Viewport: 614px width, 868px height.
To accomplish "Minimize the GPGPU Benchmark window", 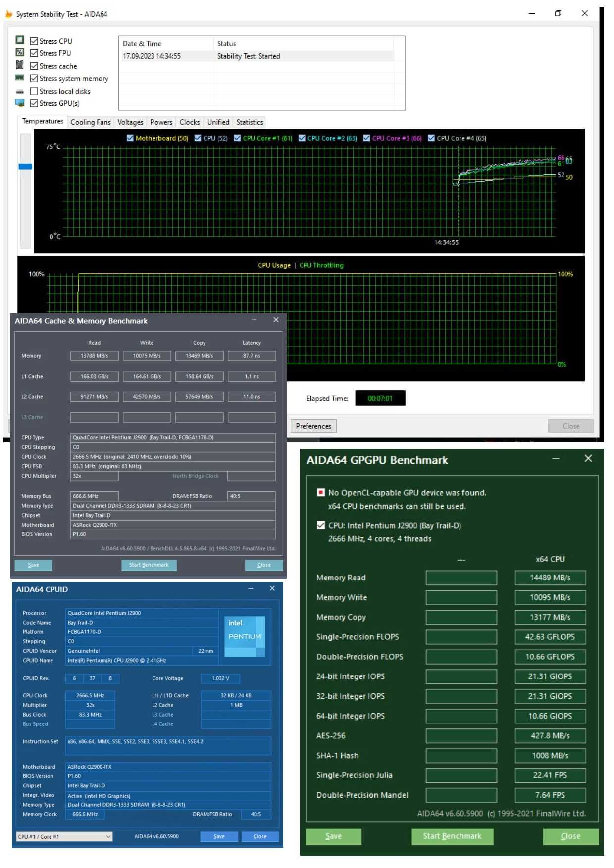I will click(556, 459).
